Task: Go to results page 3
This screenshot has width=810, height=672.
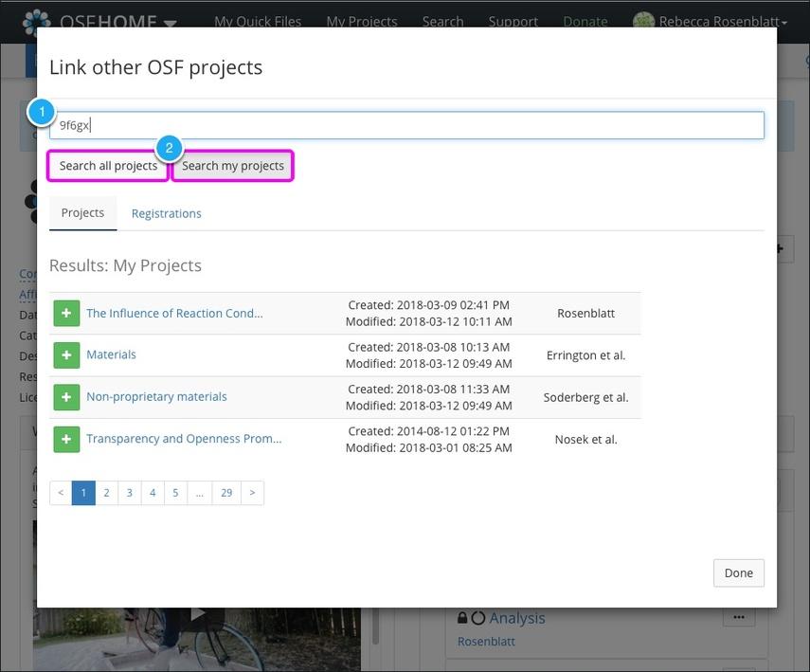Action: 130,493
